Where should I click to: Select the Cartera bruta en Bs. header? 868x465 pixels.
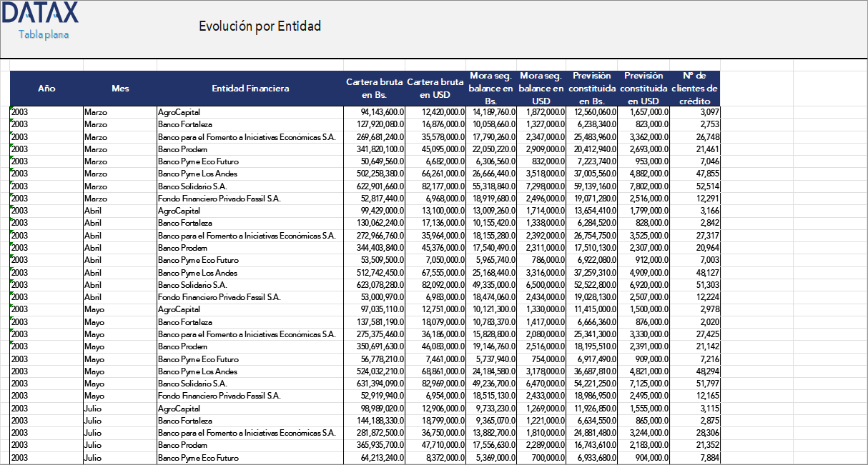point(374,89)
